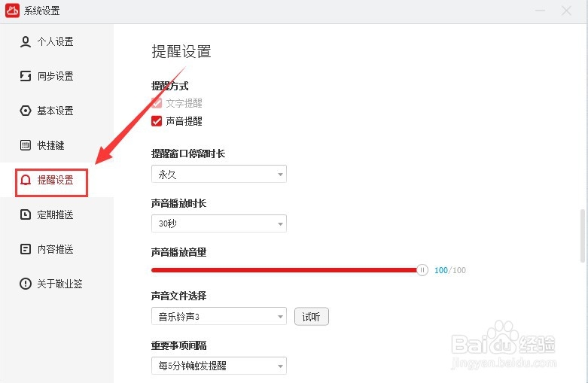
Task: Open the 声音文件选择 ringtone dropdown
Action: pyautogui.click(x=218, y=317)
